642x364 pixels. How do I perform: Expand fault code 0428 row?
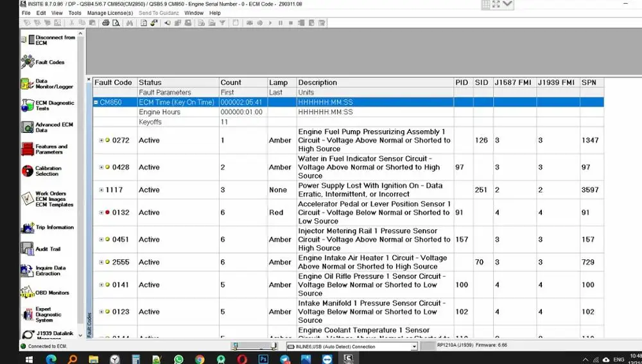pos(101,167)
